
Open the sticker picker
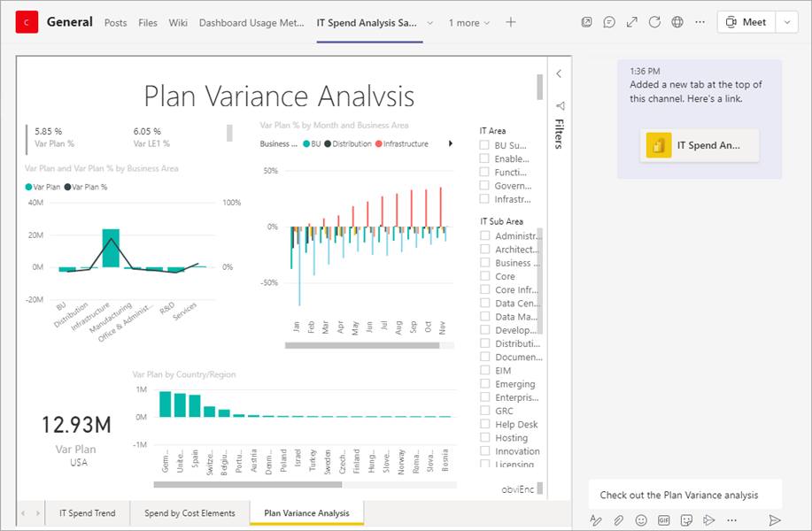point(686,520)
